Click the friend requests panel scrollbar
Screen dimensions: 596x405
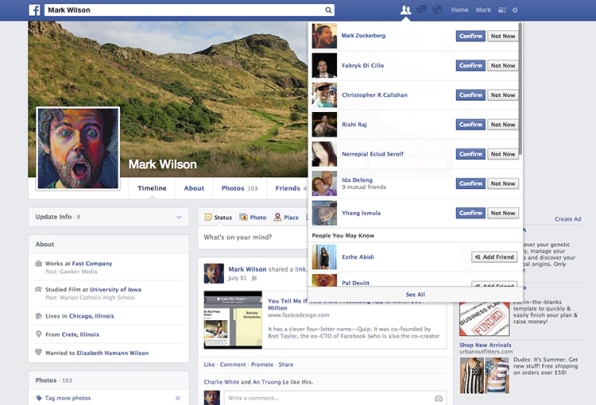(x=520, y=89)
